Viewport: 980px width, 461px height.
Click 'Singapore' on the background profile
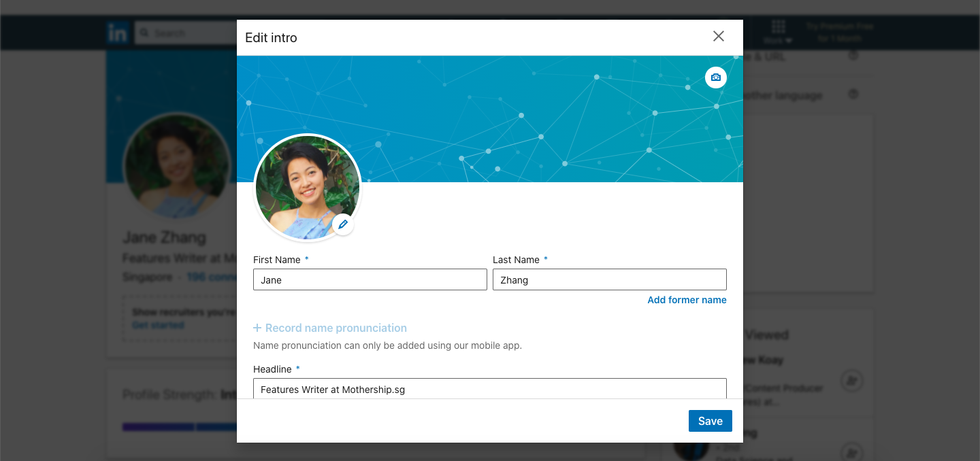tap(147, 277)
